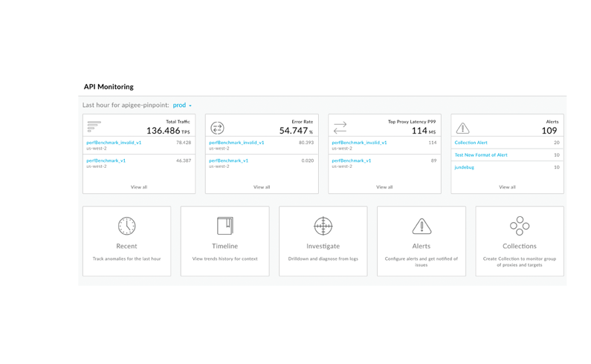Click 'Create Collection to monitor group' description
Viewport: 591px width, 364px height.
pyautogui.click(x=520, y=262)
